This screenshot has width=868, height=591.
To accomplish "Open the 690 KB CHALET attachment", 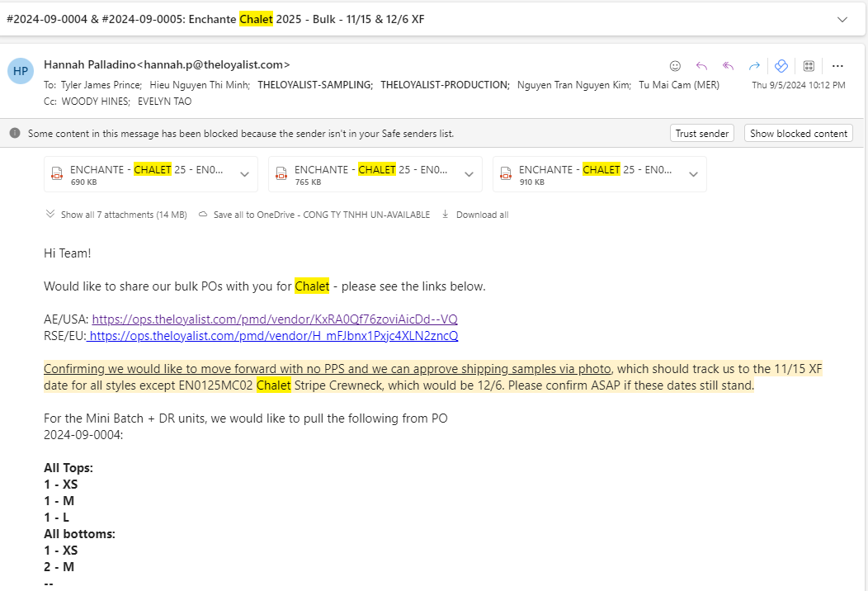I will (150, 174).
